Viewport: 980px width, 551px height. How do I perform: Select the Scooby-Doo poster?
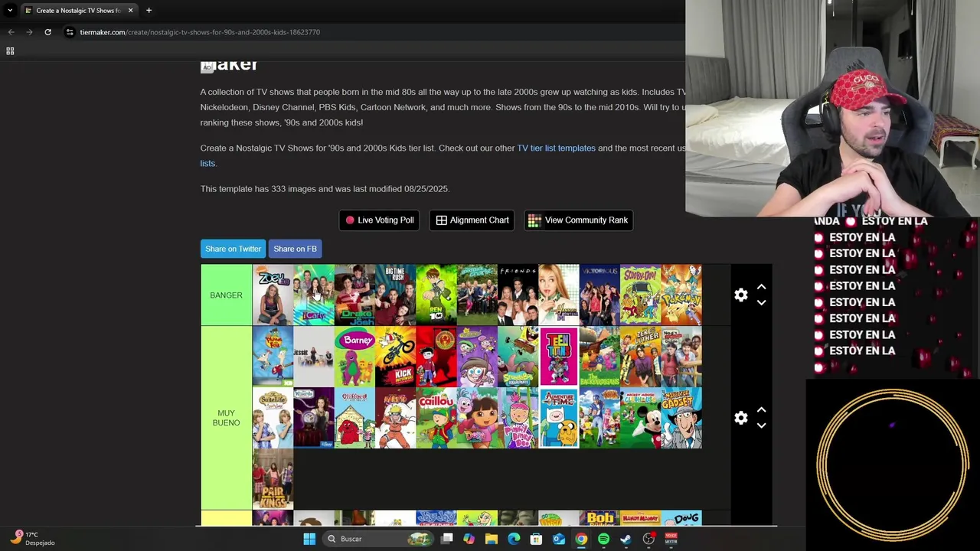tap(640, 295)
